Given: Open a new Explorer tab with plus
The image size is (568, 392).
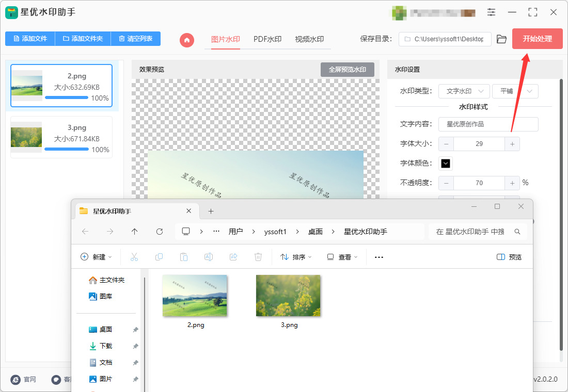Looking at the screenshot, I should tap(211, 211).
